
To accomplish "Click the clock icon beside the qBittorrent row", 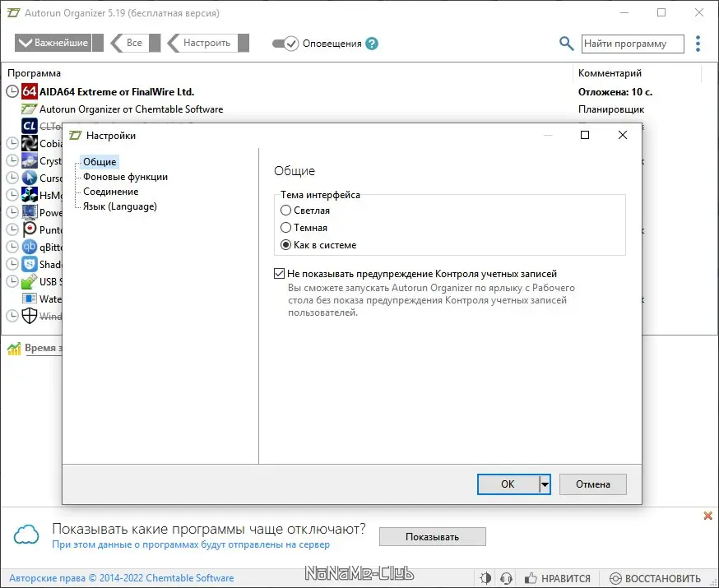I will coord(12,247).
